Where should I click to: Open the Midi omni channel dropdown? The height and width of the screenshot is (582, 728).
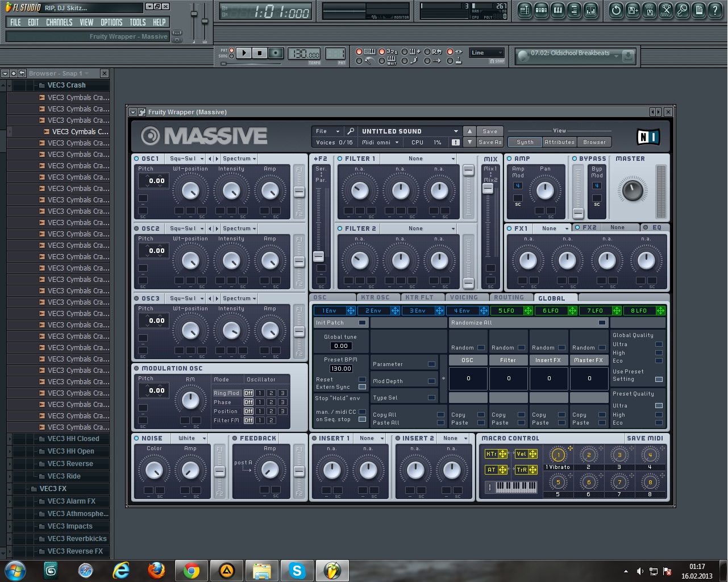[x=381, y=143]
